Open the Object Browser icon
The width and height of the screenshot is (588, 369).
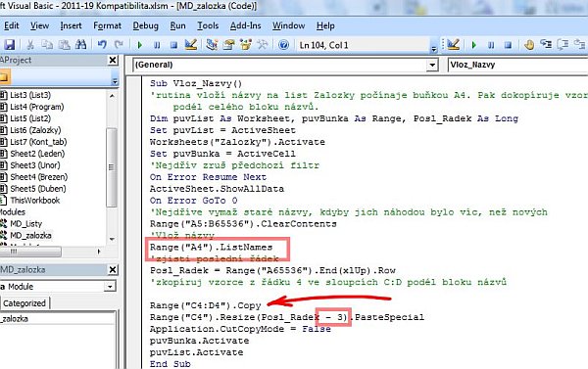point(246,45)
